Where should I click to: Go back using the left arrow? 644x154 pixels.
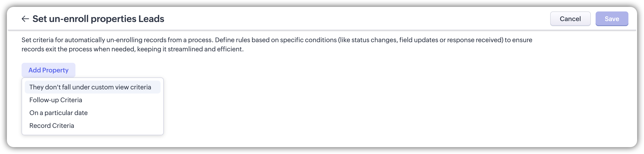point(25,19)
